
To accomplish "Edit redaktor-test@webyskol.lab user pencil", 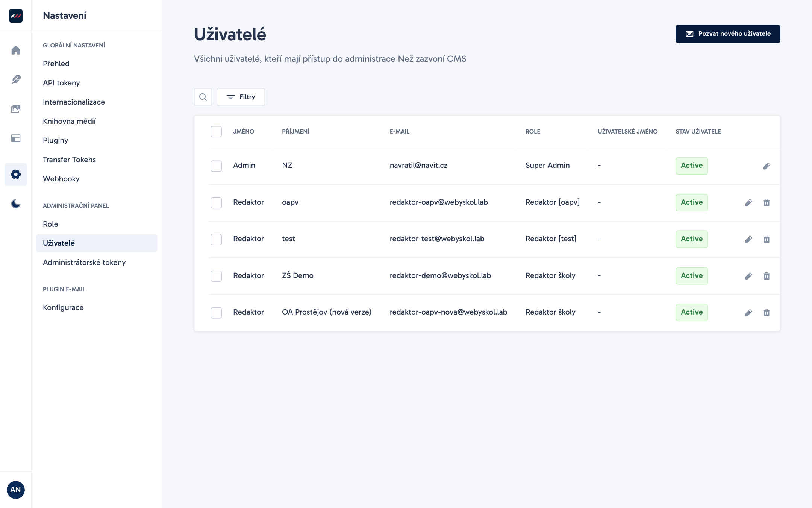I will (x=748, y=239).
